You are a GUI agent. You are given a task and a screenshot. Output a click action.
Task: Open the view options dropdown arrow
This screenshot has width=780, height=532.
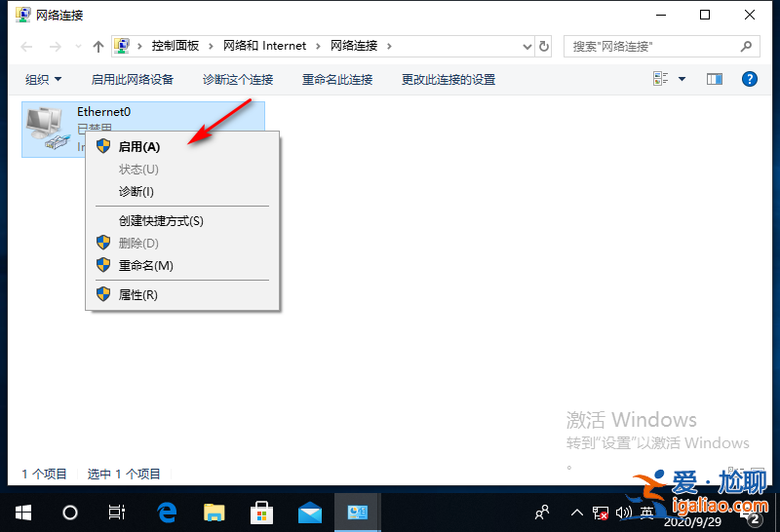click(x=682, y=79)
